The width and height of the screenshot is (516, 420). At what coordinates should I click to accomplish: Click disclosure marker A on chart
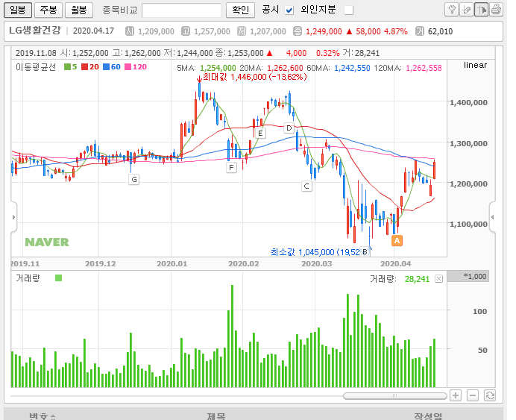tap(397, 241)
